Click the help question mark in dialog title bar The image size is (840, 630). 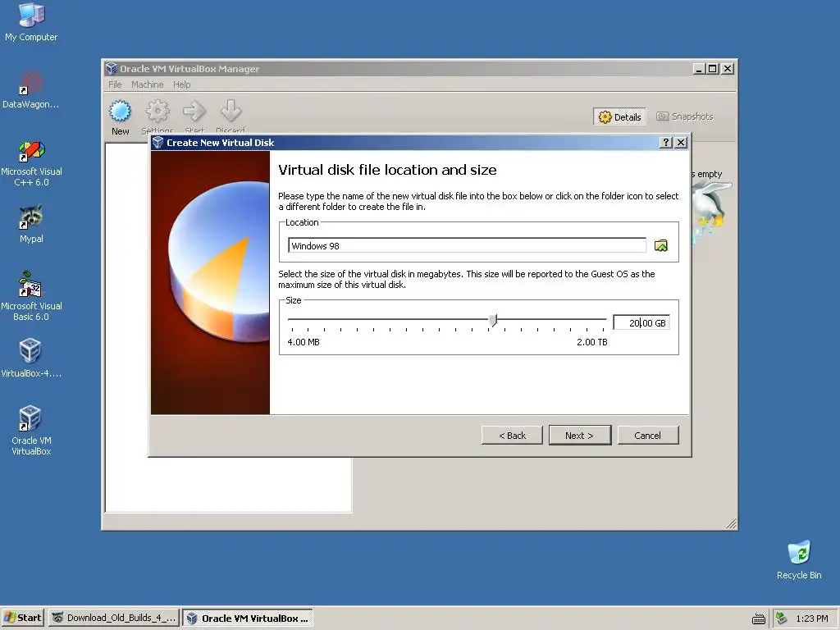pos(666,143)
